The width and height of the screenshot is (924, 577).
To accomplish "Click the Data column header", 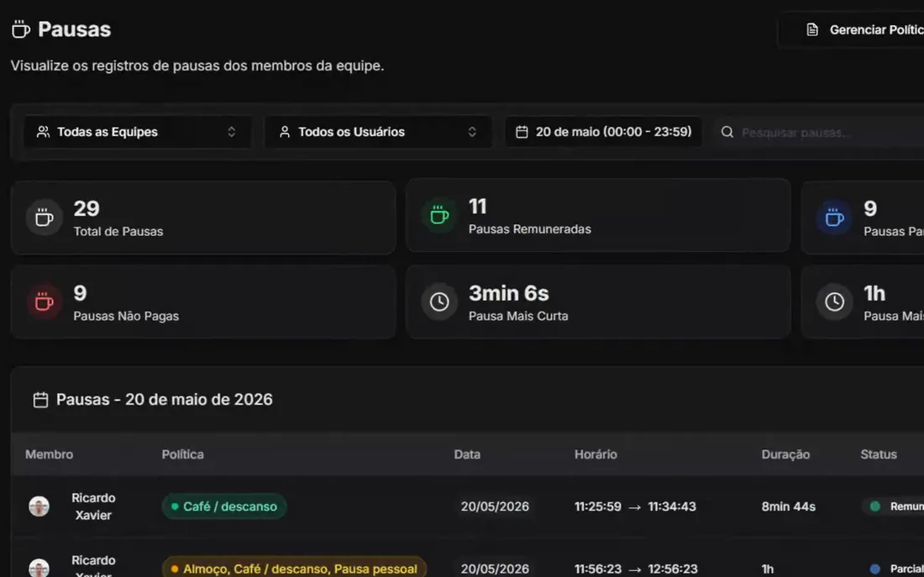I will 467,454.
